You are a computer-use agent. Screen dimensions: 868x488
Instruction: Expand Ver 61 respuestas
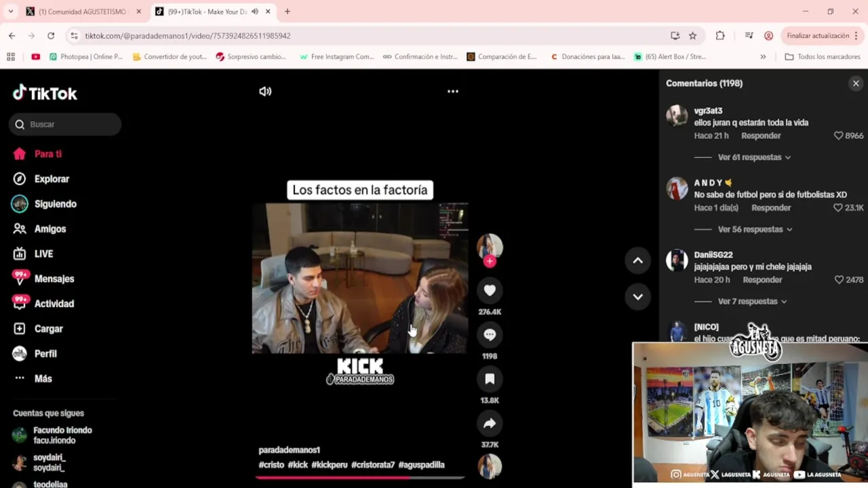(754, 157)
